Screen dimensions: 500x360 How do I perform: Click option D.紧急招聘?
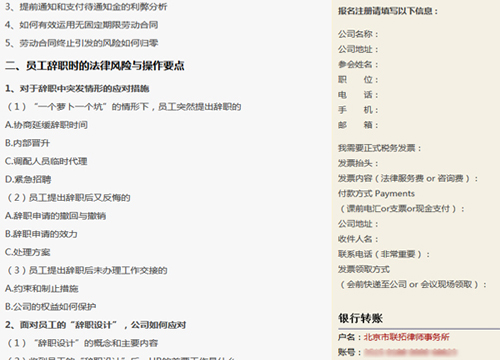tap(28, 180)
